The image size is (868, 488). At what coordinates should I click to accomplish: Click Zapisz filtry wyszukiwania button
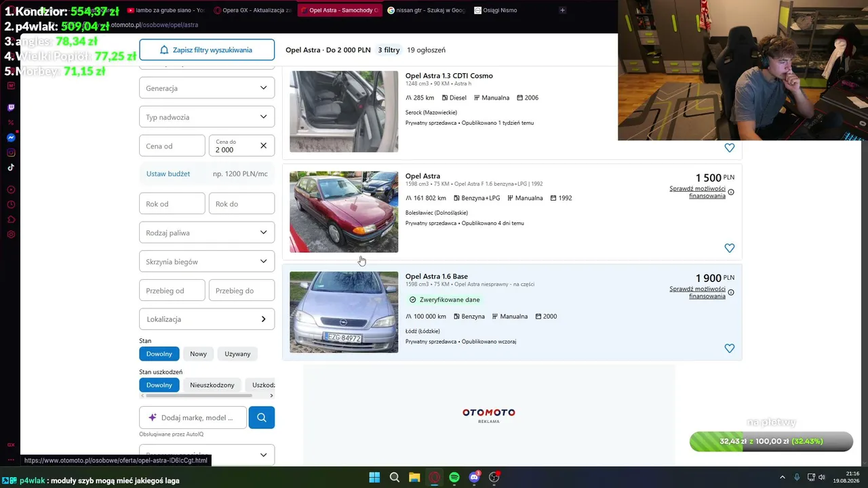(x=207, y=49)
